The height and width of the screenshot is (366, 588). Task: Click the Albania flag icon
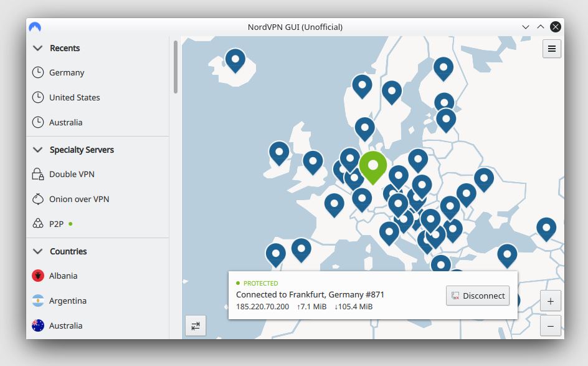[x=38, y=276]
